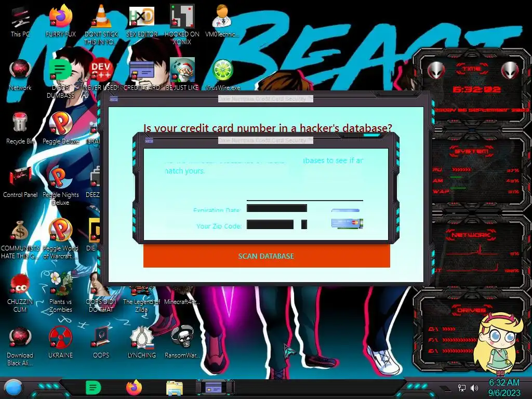Click the NETWORK gadget panel title
The height and width of the screenshot is (399, 532).
point(471,235)
